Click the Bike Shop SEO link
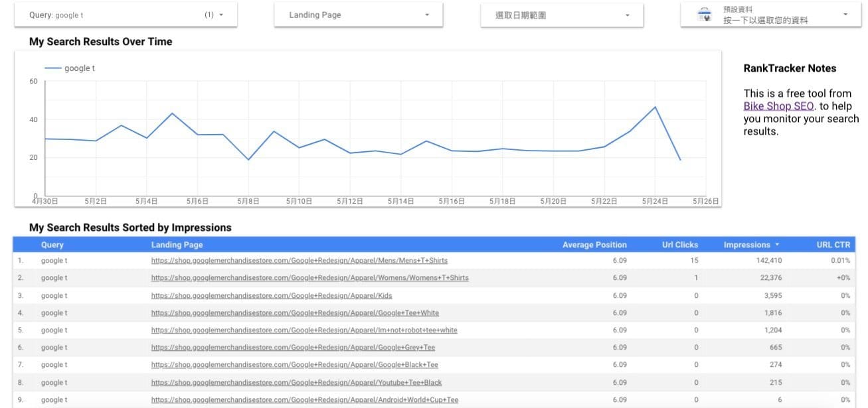This screenshot has width=868, height=408. click(778, 106)
